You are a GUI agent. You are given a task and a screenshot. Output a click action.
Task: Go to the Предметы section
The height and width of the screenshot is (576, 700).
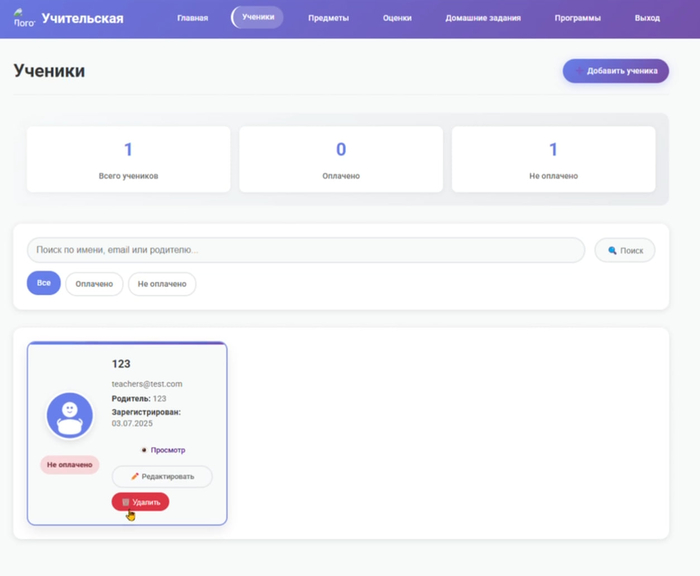(328, 18)
